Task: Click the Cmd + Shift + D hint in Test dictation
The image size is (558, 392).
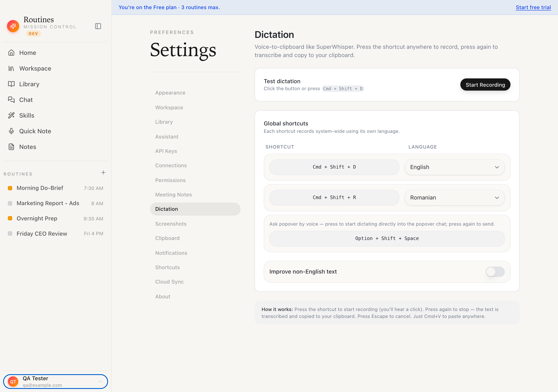Action: coord(343,89)
